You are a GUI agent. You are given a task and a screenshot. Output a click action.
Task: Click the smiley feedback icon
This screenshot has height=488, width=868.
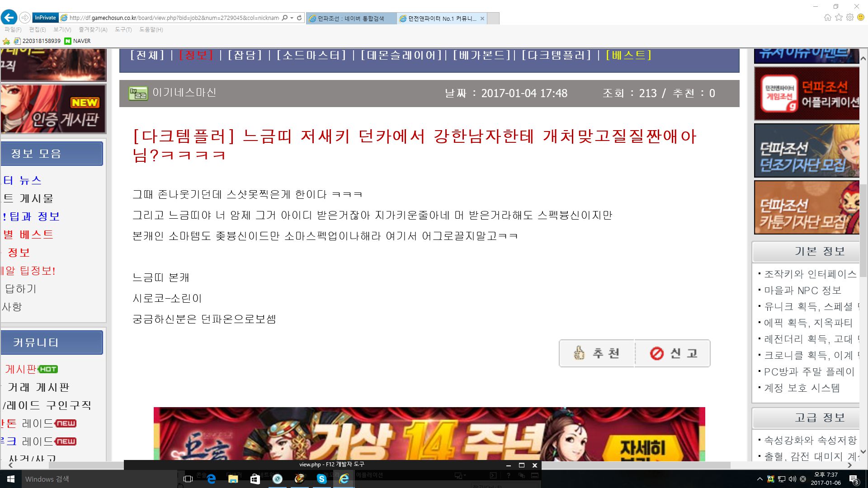pos(861,18)
